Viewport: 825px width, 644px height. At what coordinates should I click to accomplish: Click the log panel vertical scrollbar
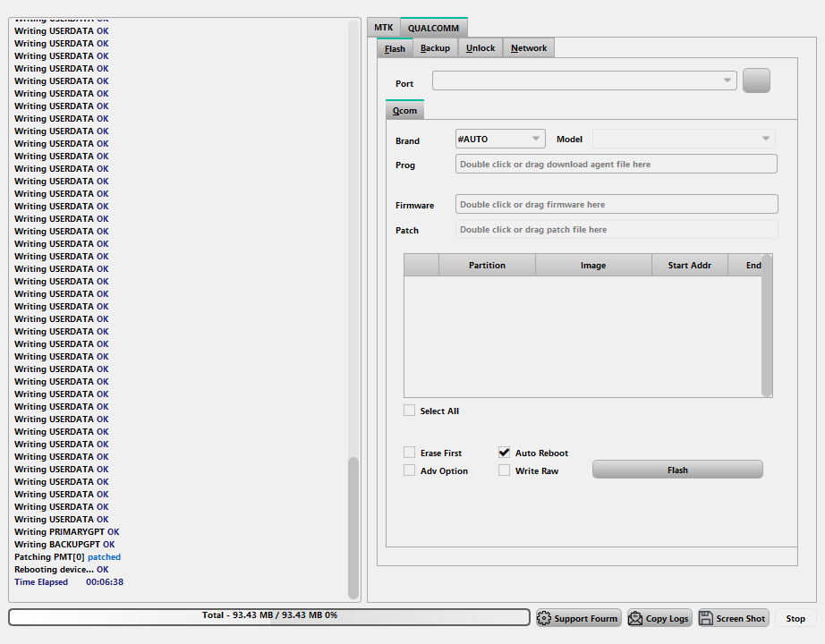pos(353,528)
